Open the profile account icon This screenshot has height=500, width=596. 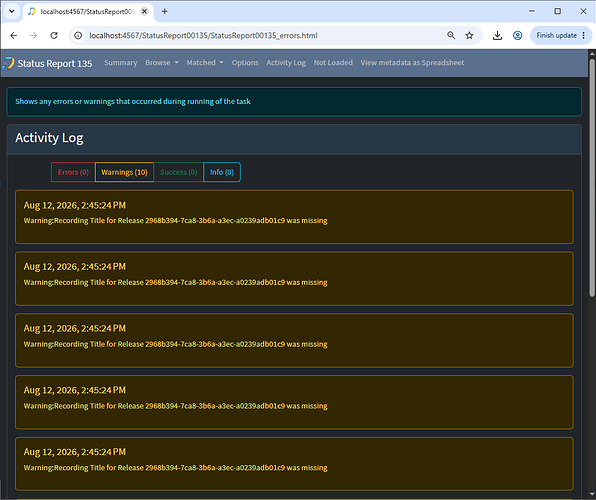(x=517, y=35)
